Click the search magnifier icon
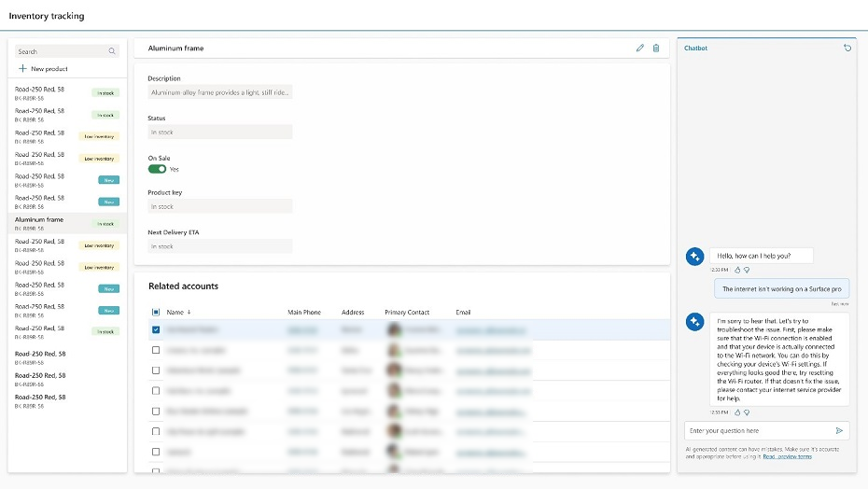The width and height of the screenshot is (868, 489). pyautogui.click(x=112, y=51)
